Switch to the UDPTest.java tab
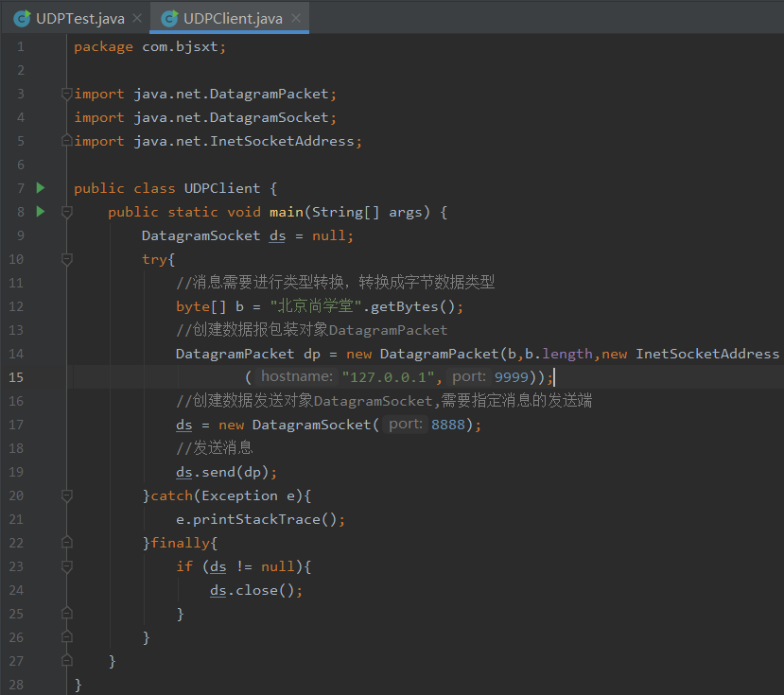This screenshot has height=695, width=784. pos(80,19)
